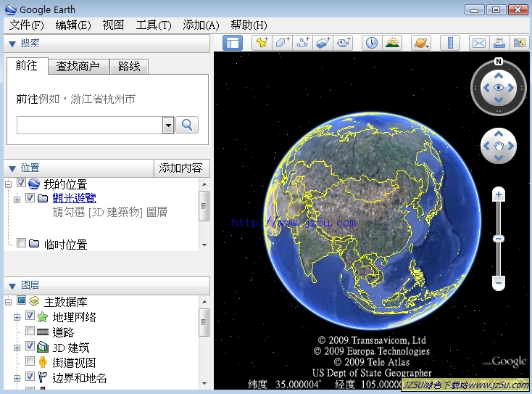Viewport: 532px width, 394px height.
Task: Zoom out with the minus button
Action: click(x=499, y=282)
